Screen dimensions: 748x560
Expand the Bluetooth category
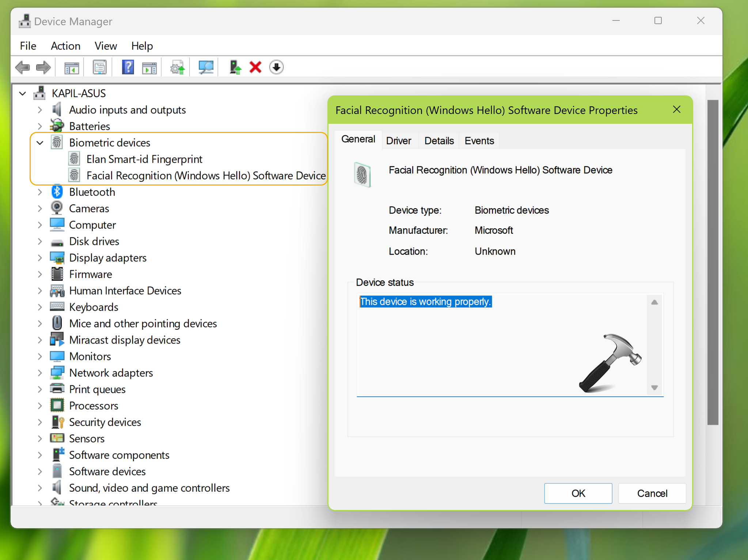click(x=40, y=192)
